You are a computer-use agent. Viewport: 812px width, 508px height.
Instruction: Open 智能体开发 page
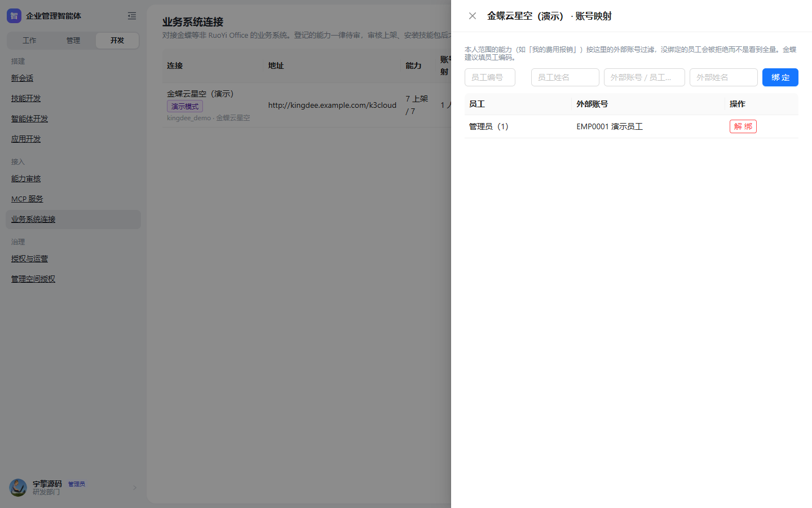tap(30, 119)
